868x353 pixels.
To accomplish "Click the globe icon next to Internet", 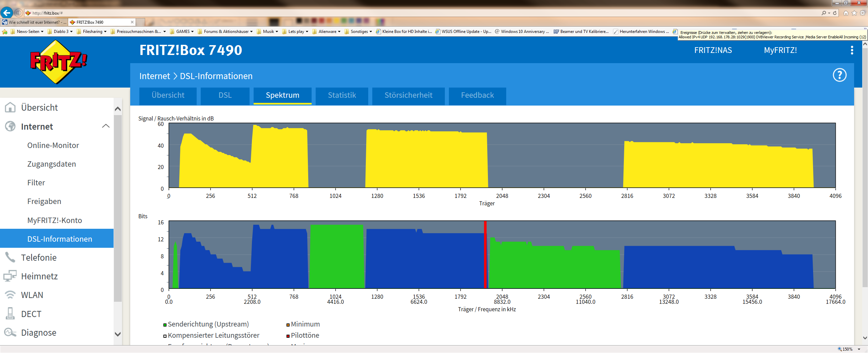I will pyautogui.click(x=10, y=126).
